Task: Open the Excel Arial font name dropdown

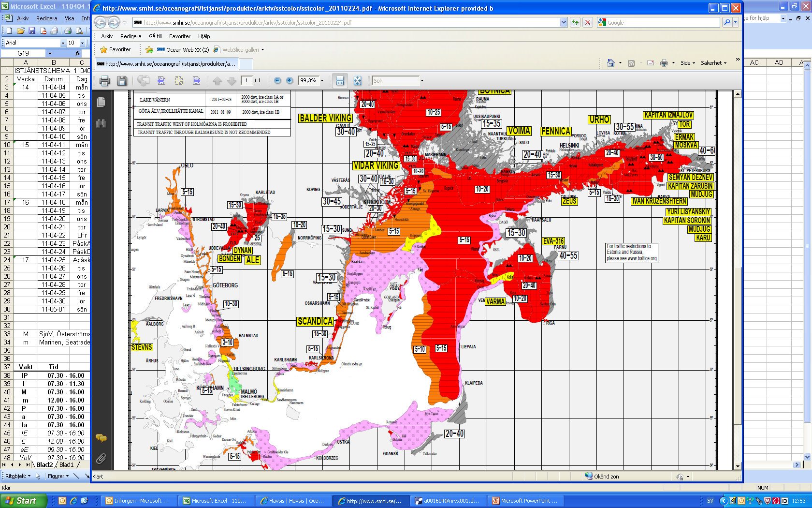Action: (63, 43)
